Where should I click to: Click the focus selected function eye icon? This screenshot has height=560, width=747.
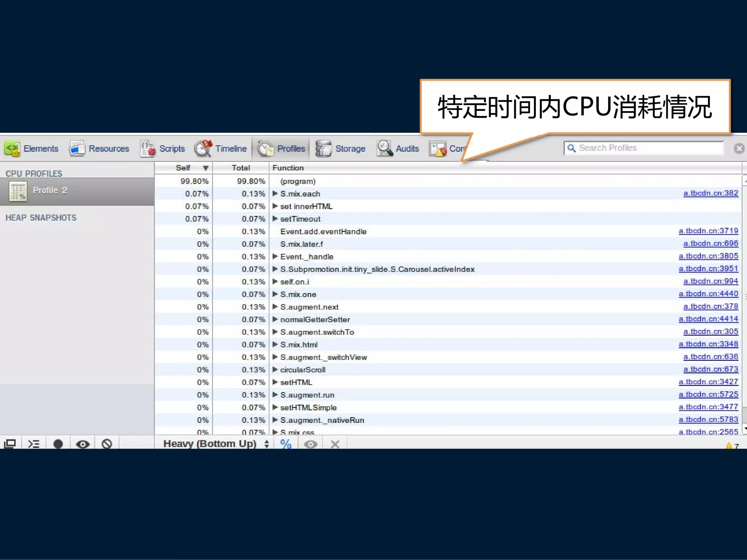pos(310,444)
